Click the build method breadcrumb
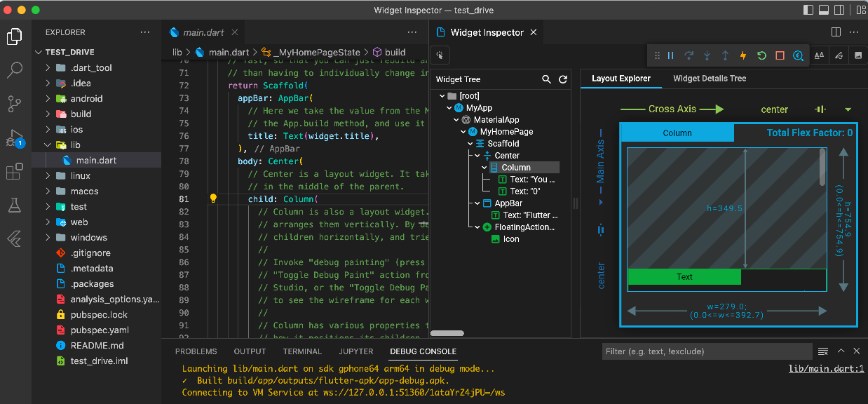Screen dimensions: 868x404 [x=395, y=53]
